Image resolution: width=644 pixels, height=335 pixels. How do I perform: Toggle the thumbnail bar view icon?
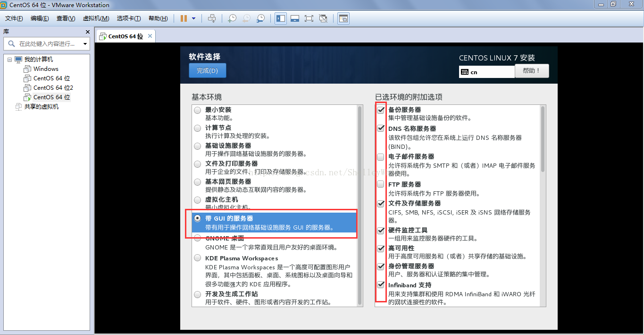(x=295, y=18)
